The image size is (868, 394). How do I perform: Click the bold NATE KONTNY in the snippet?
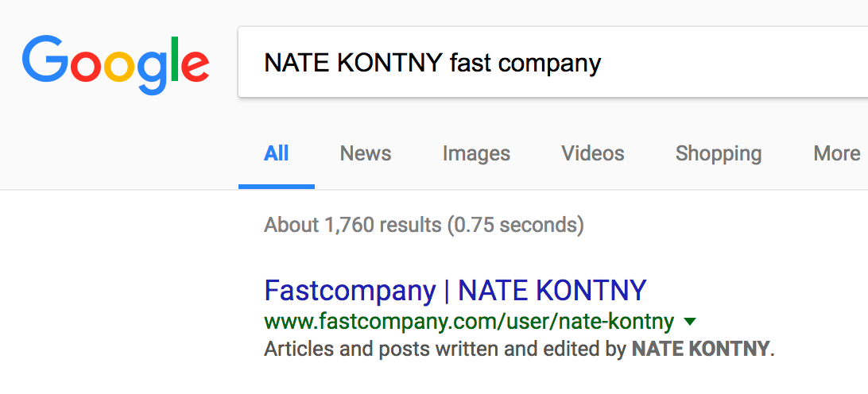pyautogui.click(x=700, y=349)
